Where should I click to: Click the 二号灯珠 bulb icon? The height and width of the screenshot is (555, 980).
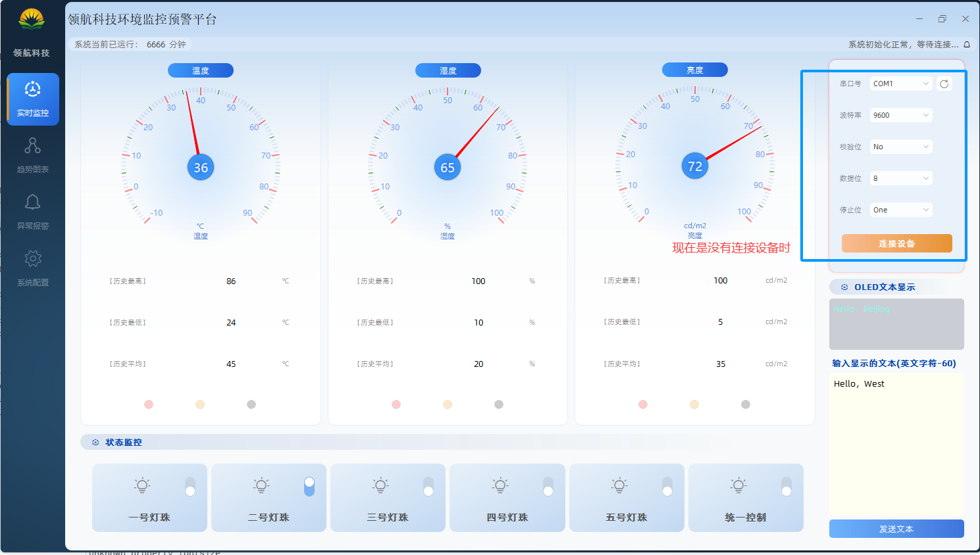(x=261, y=485)
